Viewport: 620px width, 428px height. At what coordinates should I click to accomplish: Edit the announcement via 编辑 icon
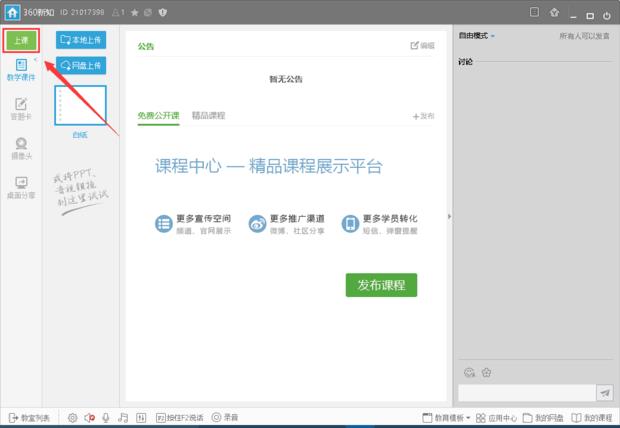422,46
